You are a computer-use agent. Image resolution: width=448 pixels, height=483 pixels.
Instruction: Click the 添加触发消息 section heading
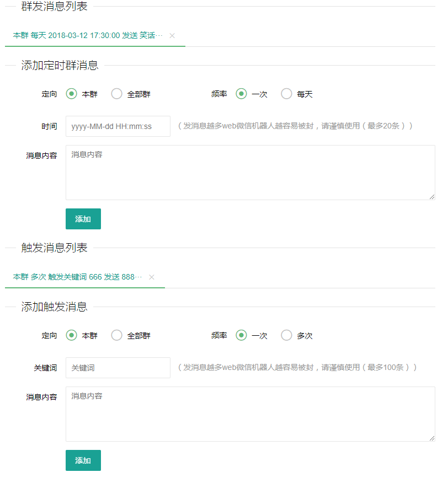pos(54,307)
